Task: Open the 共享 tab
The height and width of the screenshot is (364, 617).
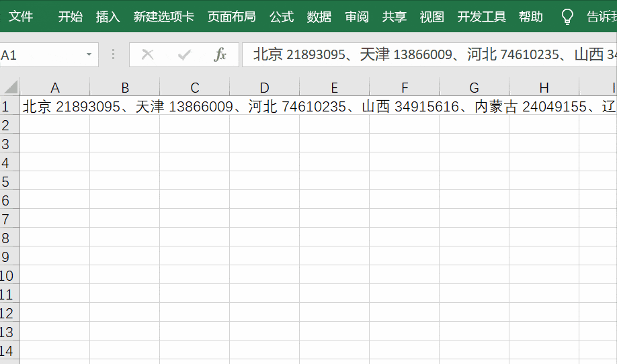Action: click(395, 17)
